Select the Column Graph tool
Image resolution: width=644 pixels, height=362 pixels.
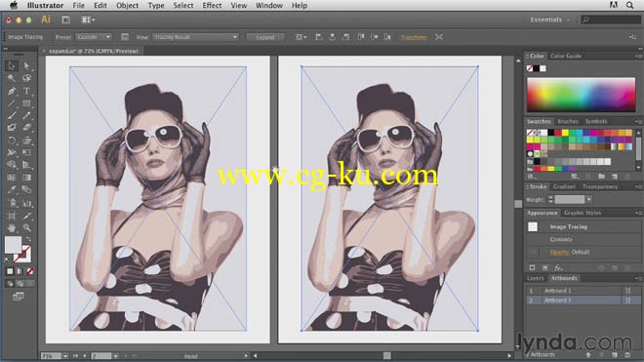(26, 203)
